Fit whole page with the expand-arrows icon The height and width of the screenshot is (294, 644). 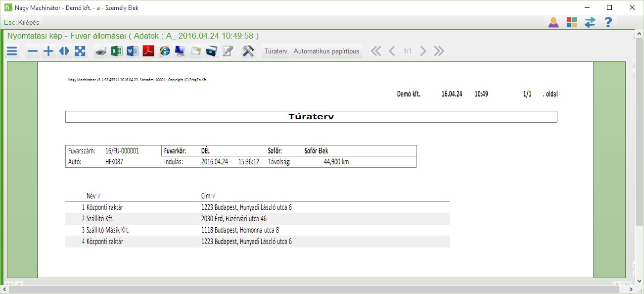[80, 51]
